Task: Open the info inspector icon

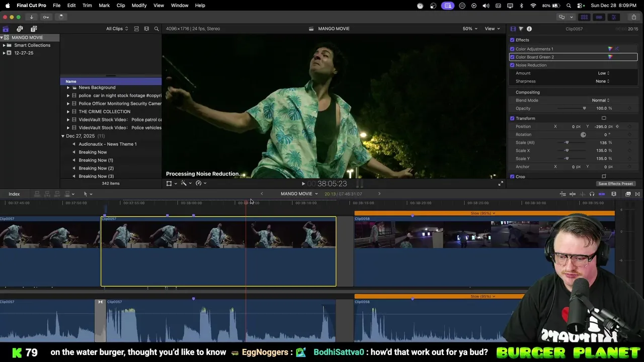Action: click(529, 29)
